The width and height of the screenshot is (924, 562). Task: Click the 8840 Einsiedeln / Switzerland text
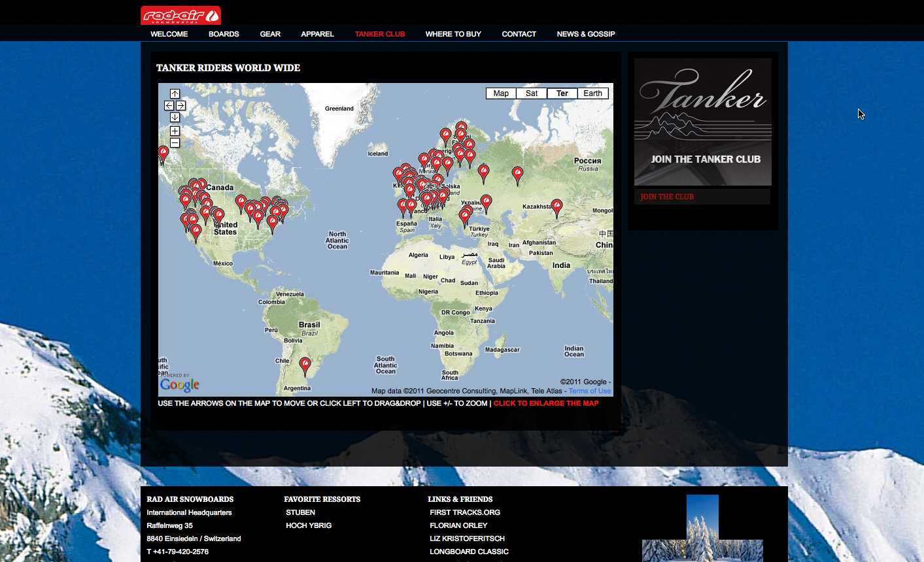tap(194, 538)
